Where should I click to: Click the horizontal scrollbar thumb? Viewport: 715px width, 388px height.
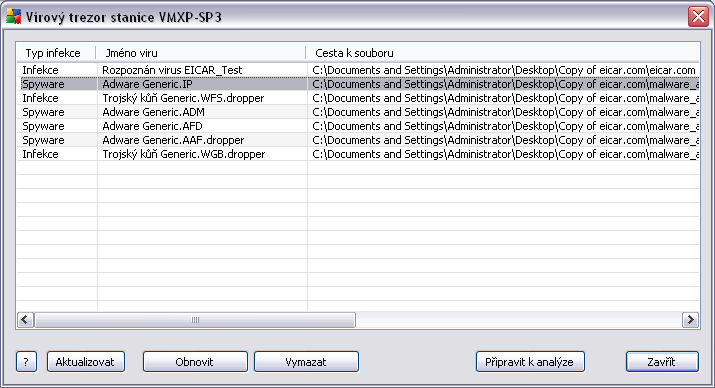click(x=195, y=320)
